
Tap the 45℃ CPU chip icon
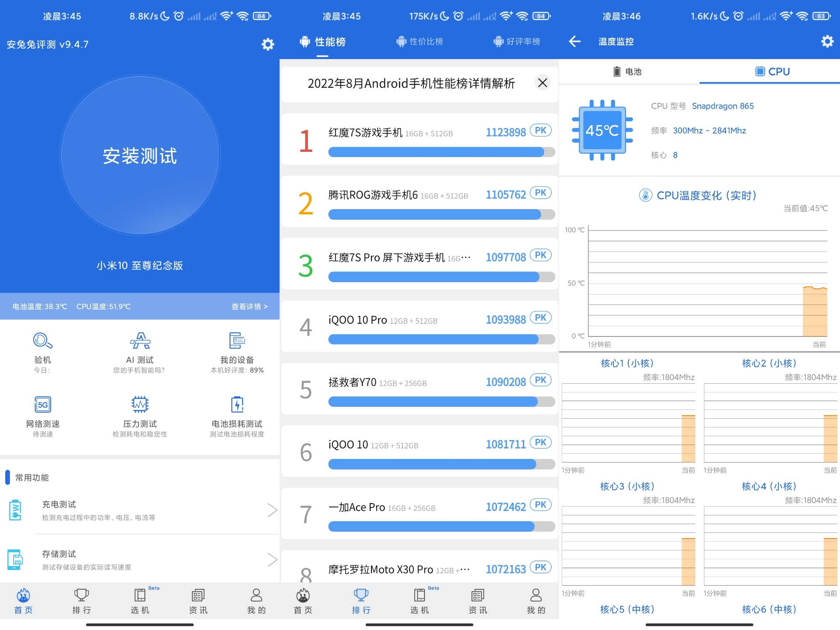pos(602,130)
